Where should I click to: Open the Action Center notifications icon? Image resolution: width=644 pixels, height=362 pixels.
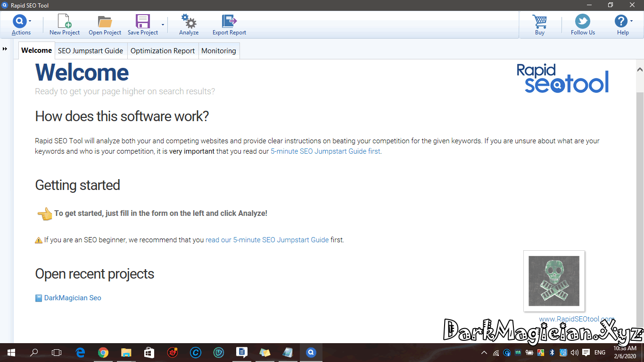(x=586, y=353)
